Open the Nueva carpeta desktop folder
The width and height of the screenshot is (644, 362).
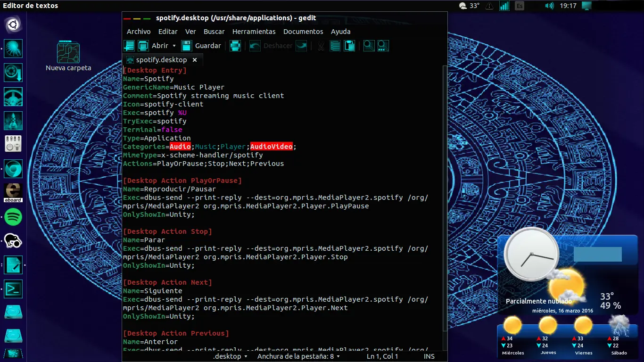point(68,57)
